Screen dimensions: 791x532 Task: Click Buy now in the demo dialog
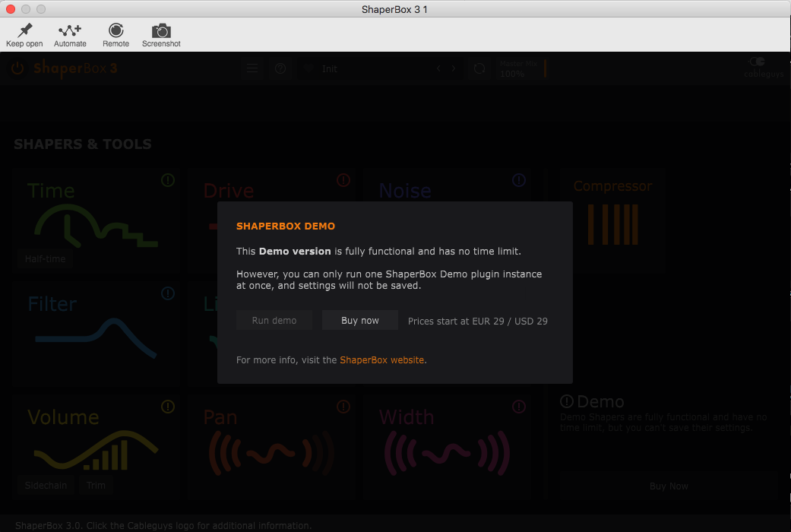pos(360,321)
